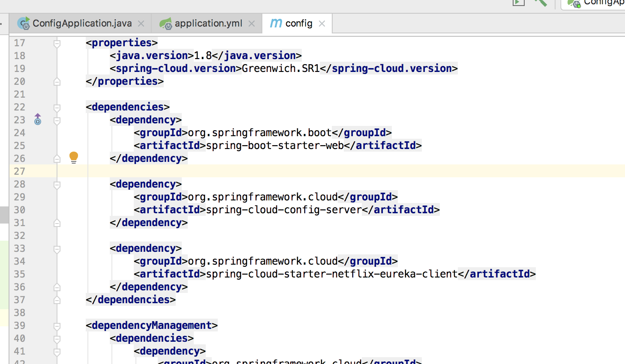Click the dependencyManagement opening tag
625x364 pixels.
coord(152,325)
